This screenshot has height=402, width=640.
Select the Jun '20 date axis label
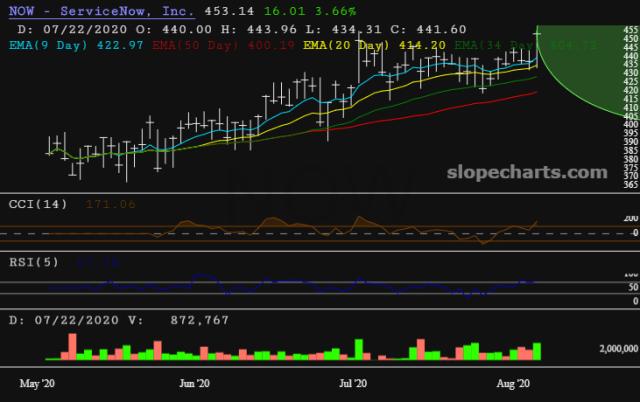click(x=194, y=383)
